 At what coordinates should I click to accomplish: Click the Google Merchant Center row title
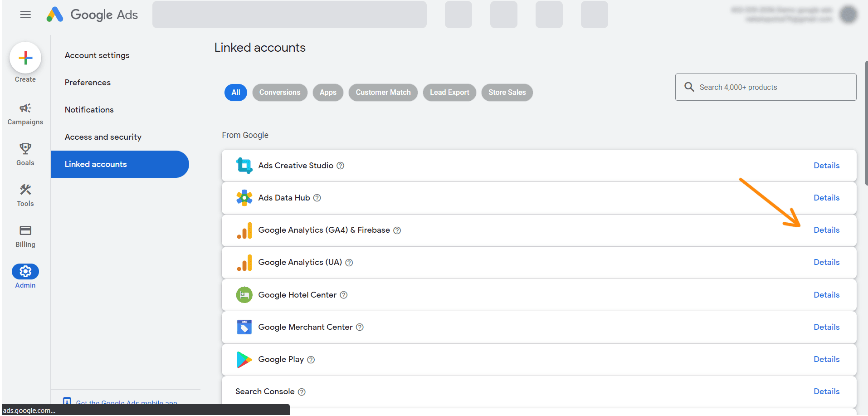(x=305, y=327)
